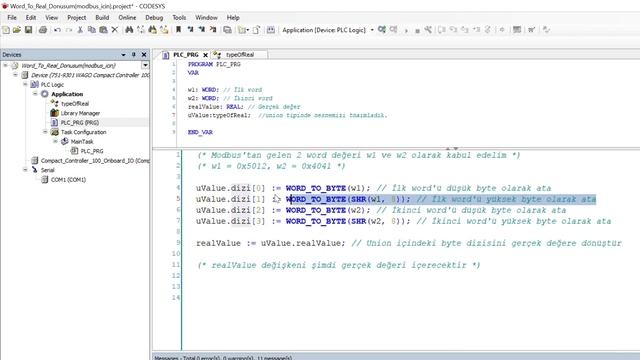640x360 pixels.
Task: Open Devices panel dropdown arrow in header
Action: pos(123,55)
